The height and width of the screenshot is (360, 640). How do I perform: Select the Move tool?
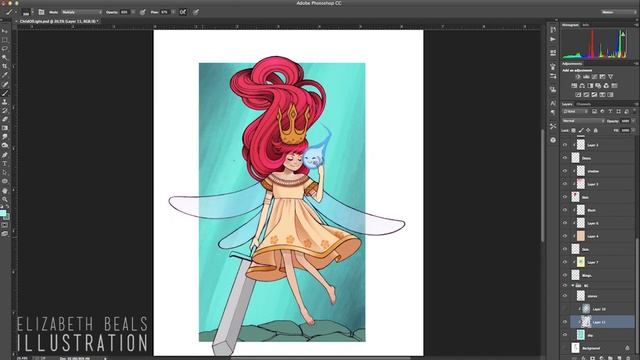coord(5,31)
